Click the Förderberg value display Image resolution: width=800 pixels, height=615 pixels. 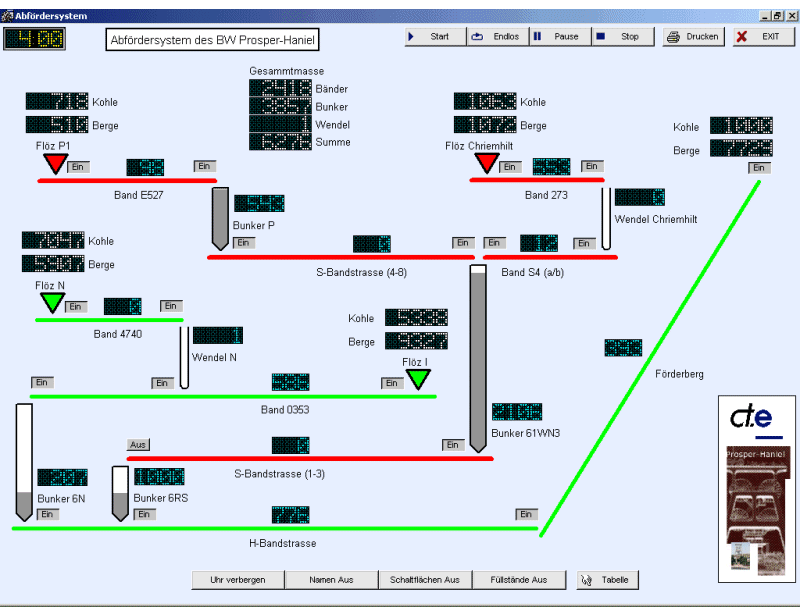pos(623,348)
